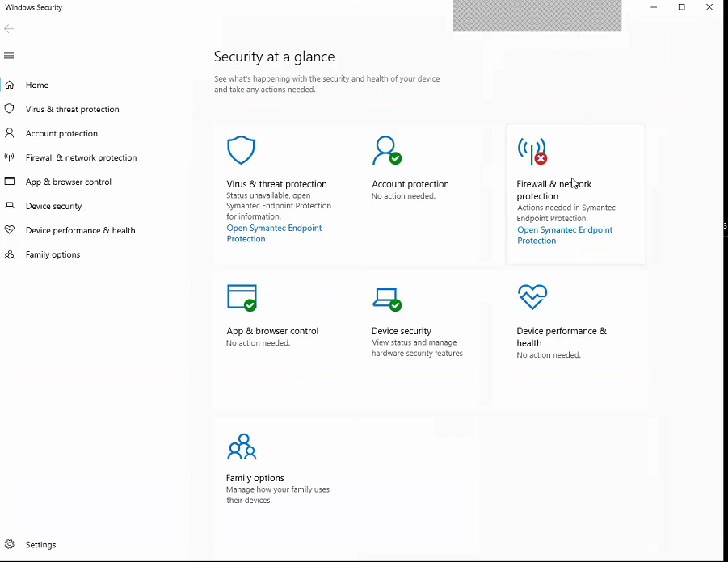Open App & browser control sidebar item
Screen dimensions: 728x562
pos(69,182)
